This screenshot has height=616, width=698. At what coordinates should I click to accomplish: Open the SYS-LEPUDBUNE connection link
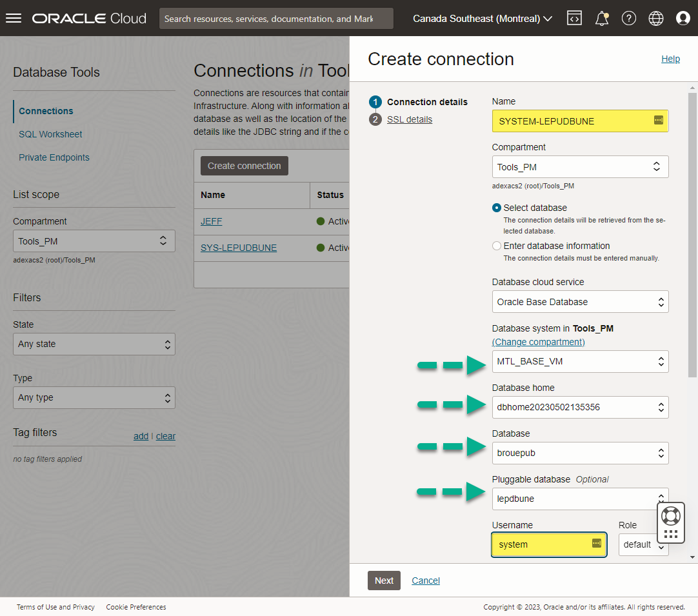239,248
